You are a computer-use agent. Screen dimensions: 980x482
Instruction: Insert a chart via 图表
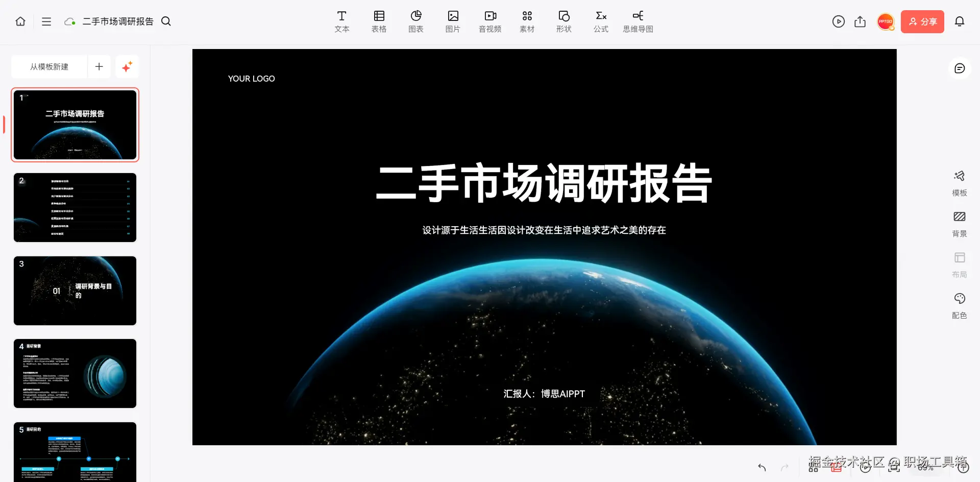[416, 21]
